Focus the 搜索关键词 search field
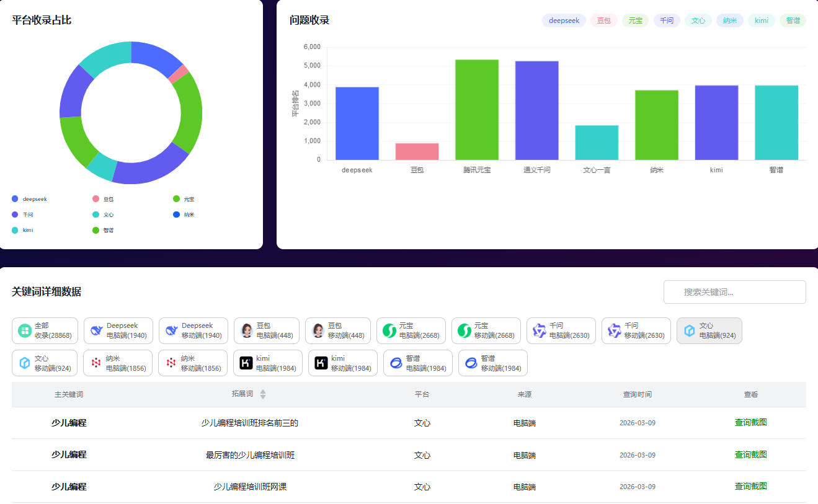 tap(735, 292)
